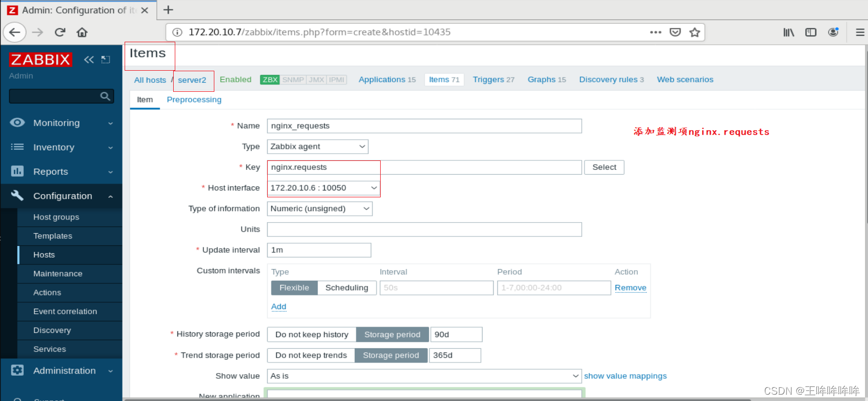This screenshot has width=868, height=401.
Task: Click the ZBX availability badge
Action: coord(270,80)
